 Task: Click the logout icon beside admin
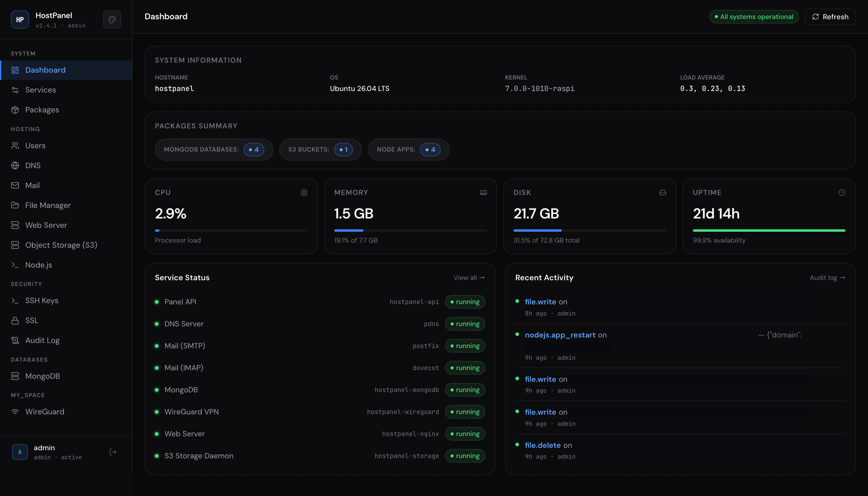[113, 452]
